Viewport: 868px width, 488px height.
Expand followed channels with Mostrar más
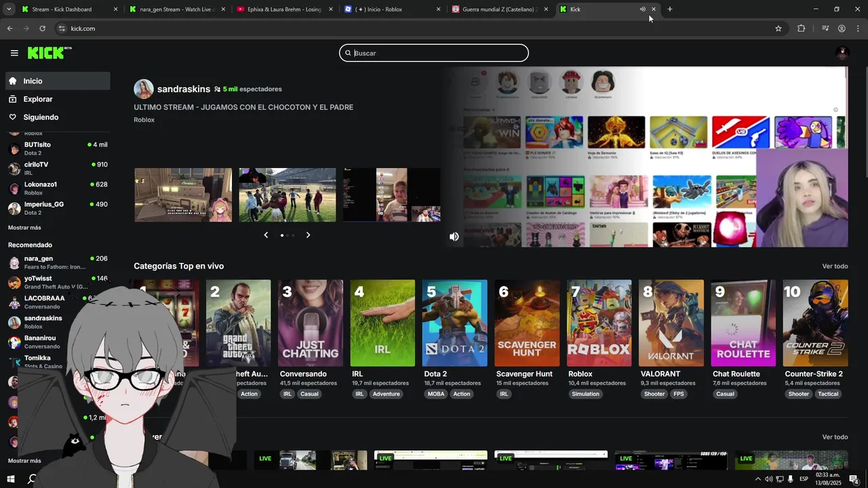point(24,228)
